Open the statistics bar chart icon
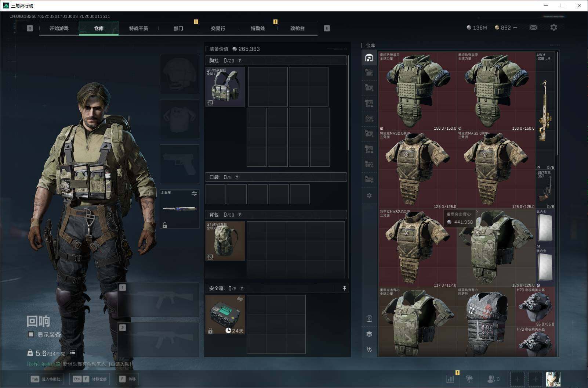Viewport: 588px width, 388px height. tap(450, 379)
